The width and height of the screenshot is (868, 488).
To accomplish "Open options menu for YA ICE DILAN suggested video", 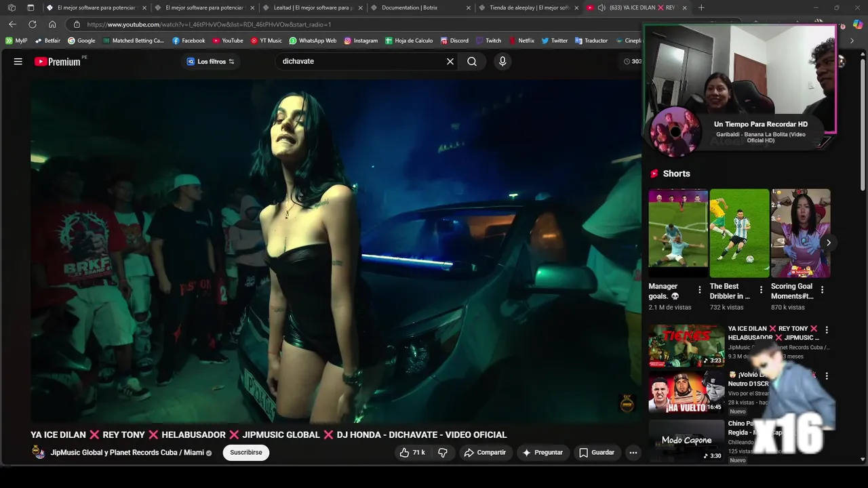I will [826, 329].
